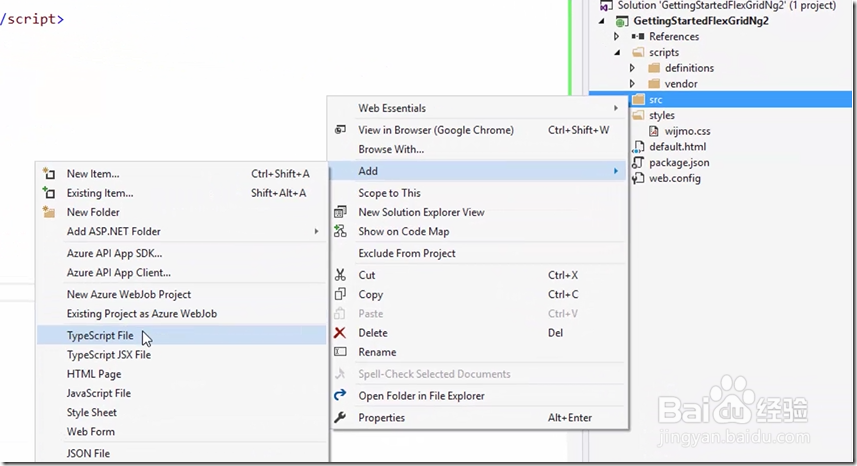The image size is (857, 466).
Task: Select the default.html file name
Action: click(x=677, y=146)
